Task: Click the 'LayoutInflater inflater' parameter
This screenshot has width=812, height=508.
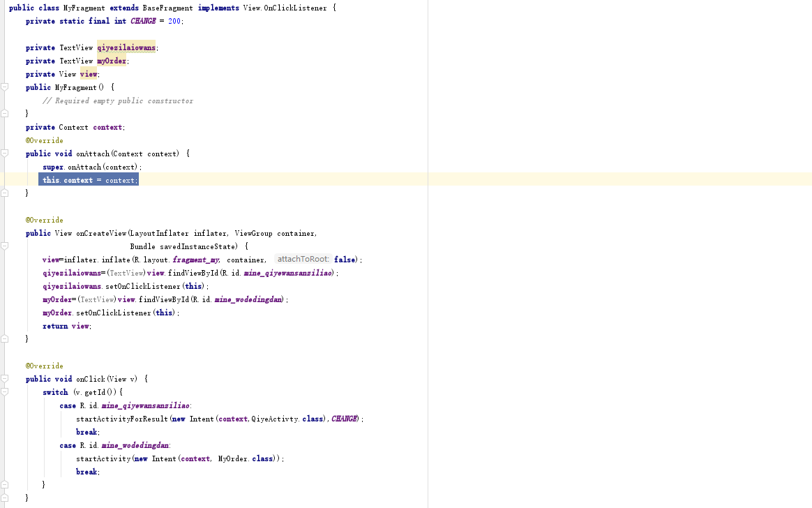Action: point(178,234)
